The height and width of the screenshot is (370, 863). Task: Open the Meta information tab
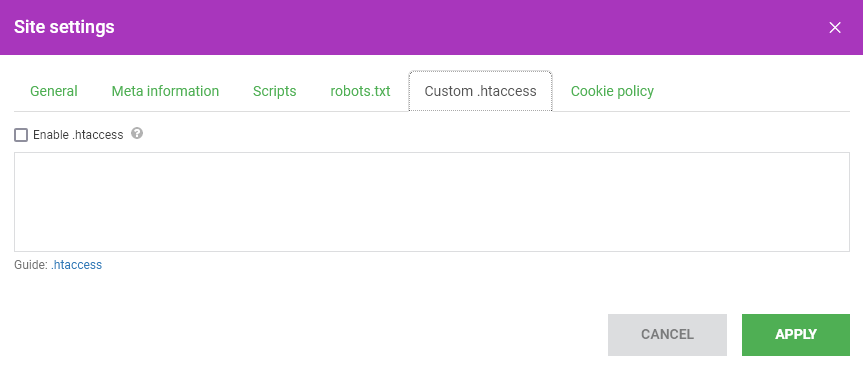coord(165,91)
